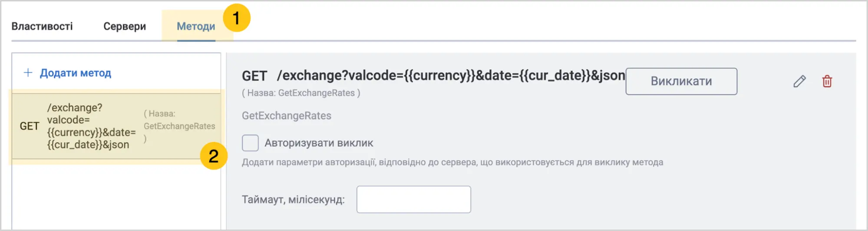Select the /exchange?valcode method path in the list

click(91, 126)
